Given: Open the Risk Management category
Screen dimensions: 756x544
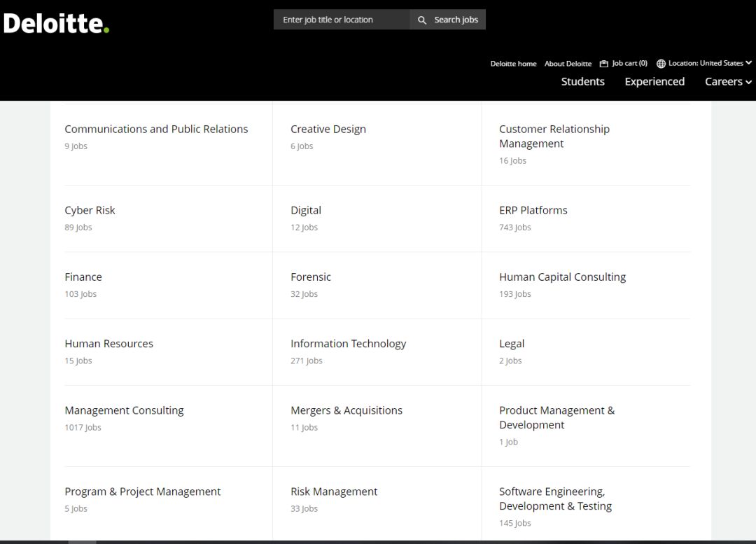Looking at the screenshot, I should click(x=334, y=491).
